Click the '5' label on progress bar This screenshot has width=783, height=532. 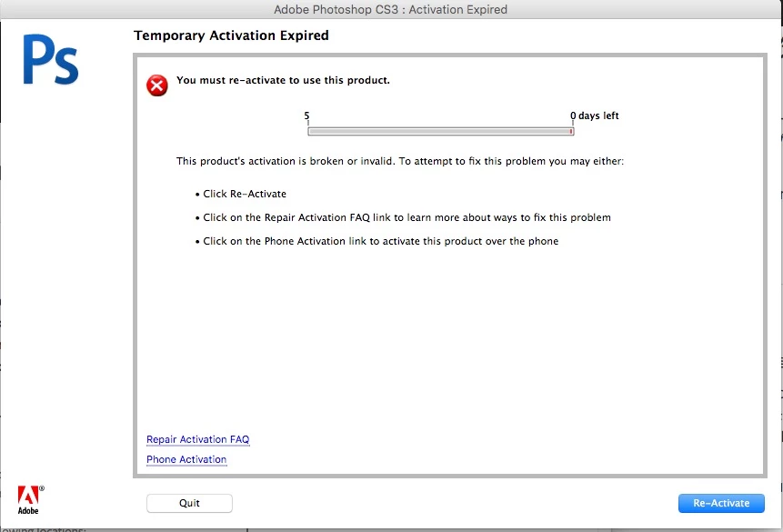pos(306,115)
